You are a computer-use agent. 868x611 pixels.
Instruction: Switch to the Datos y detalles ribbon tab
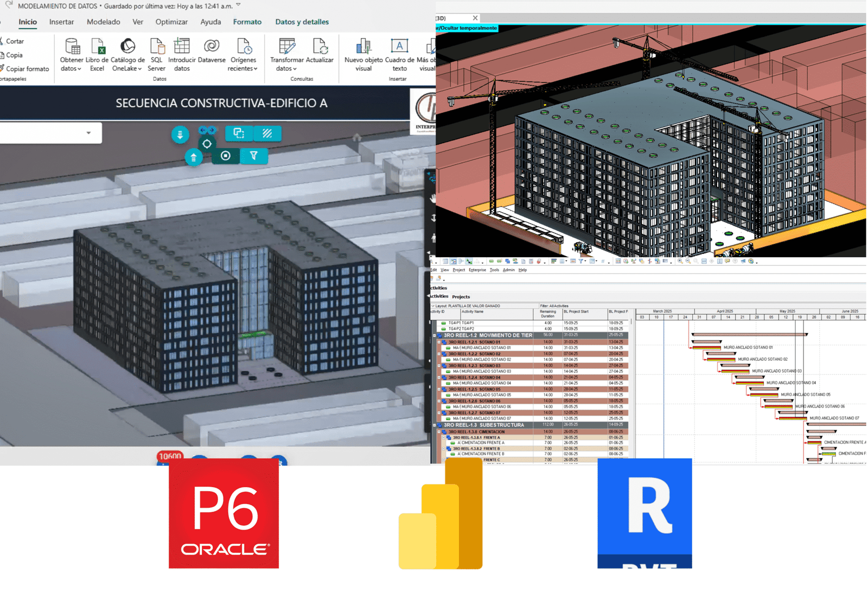click(302, 22)
